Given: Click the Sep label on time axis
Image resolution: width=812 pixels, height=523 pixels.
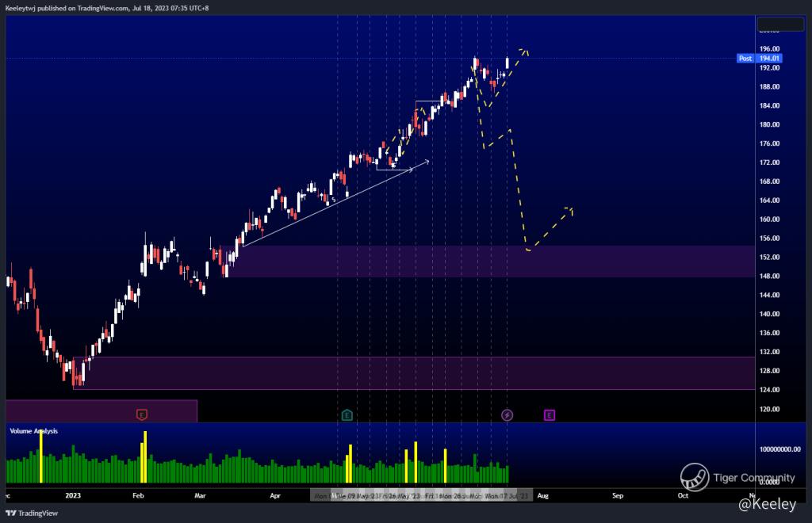Looking at the screenshot, I should pyautogui.click(x=618, y=496).
